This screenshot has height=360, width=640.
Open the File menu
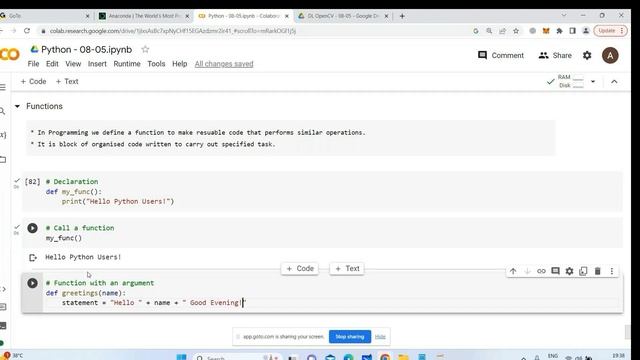(x=33, y=64)
